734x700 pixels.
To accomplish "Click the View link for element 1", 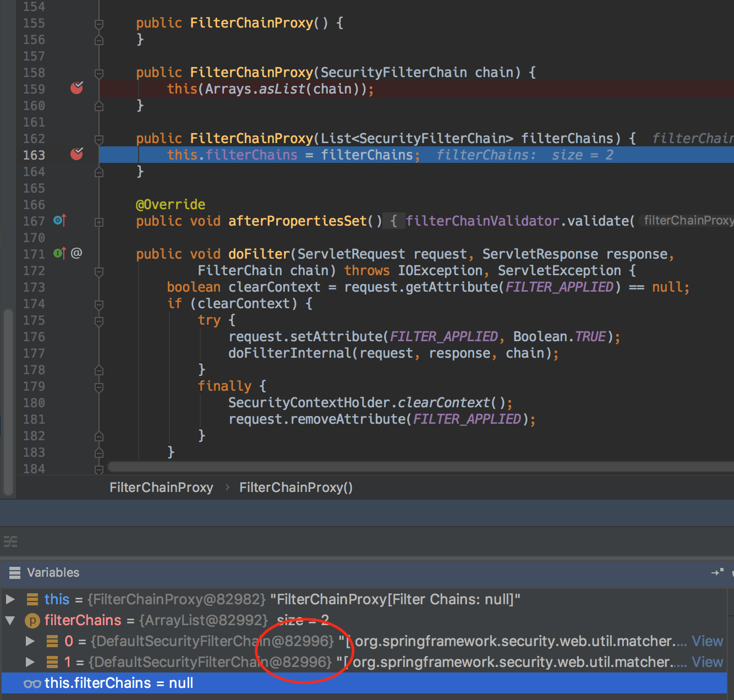I will pyautogui.click(x=707, y=662).
